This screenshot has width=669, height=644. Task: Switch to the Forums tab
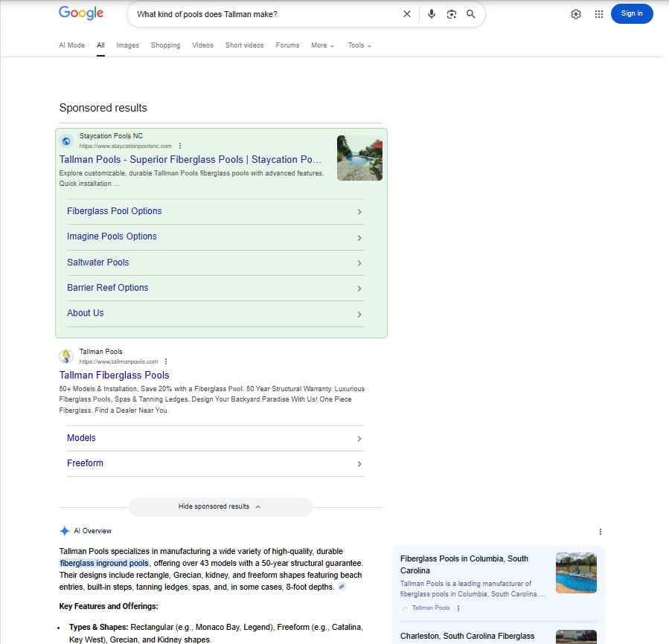(x=287, y=45)
